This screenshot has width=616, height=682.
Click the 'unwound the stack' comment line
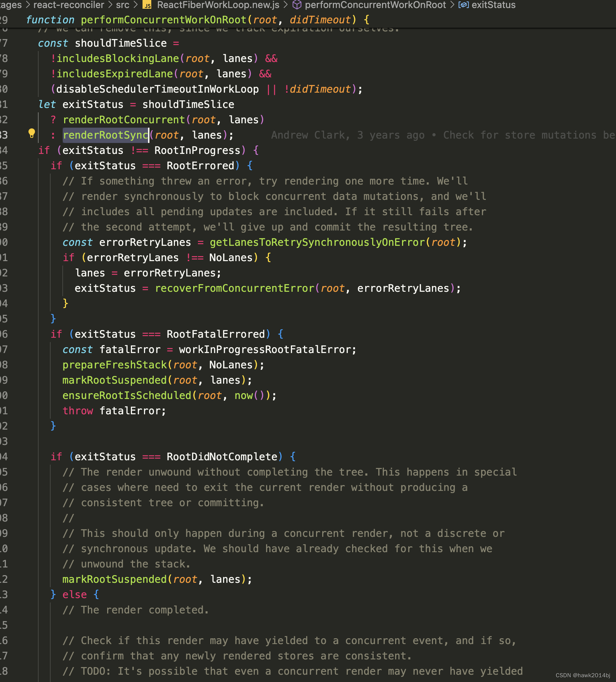(126, 564)
